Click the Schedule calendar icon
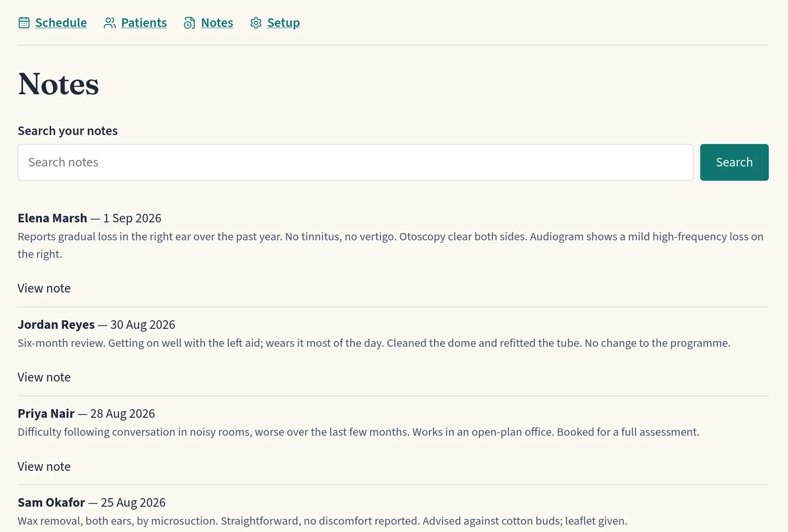This screenshot has height=532, width=788. pos(24,23)
